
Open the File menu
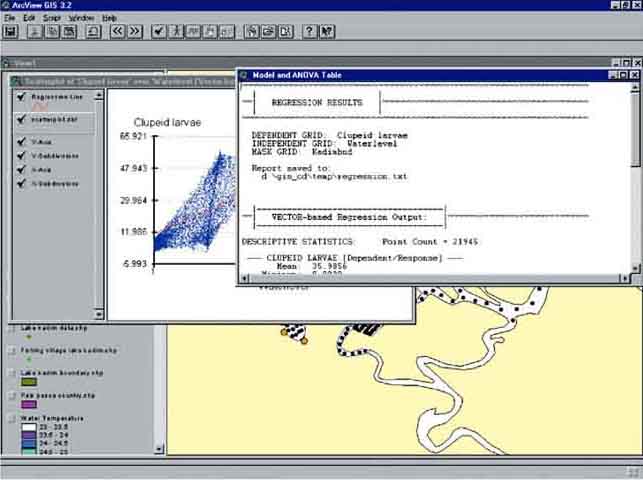10,18
